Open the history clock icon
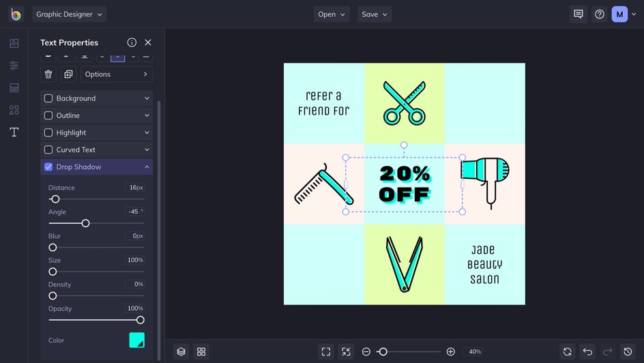This screenshot has width=644, height=363. pyautogui.click(x=628, y=351)
